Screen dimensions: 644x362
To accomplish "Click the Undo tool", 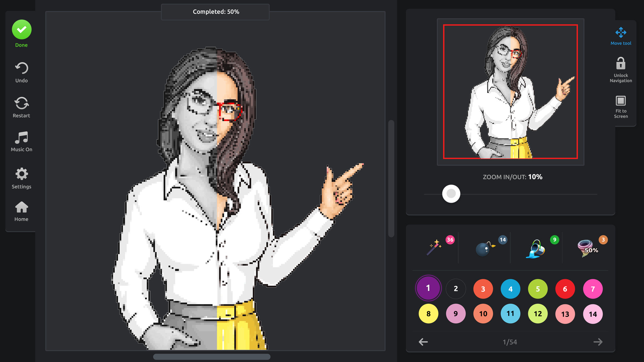I will 22,72.
